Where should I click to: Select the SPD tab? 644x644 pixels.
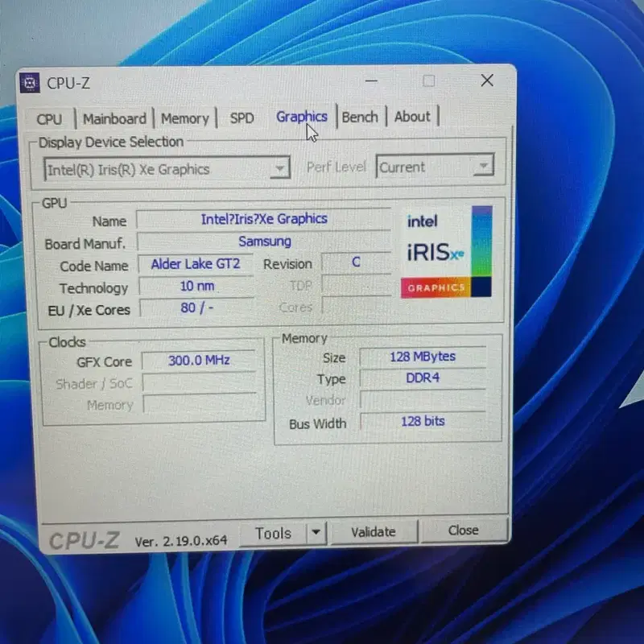[x=242, y=118]
